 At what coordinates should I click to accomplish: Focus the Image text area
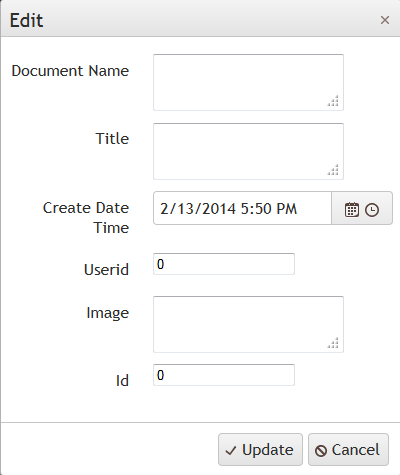(248, 324)
